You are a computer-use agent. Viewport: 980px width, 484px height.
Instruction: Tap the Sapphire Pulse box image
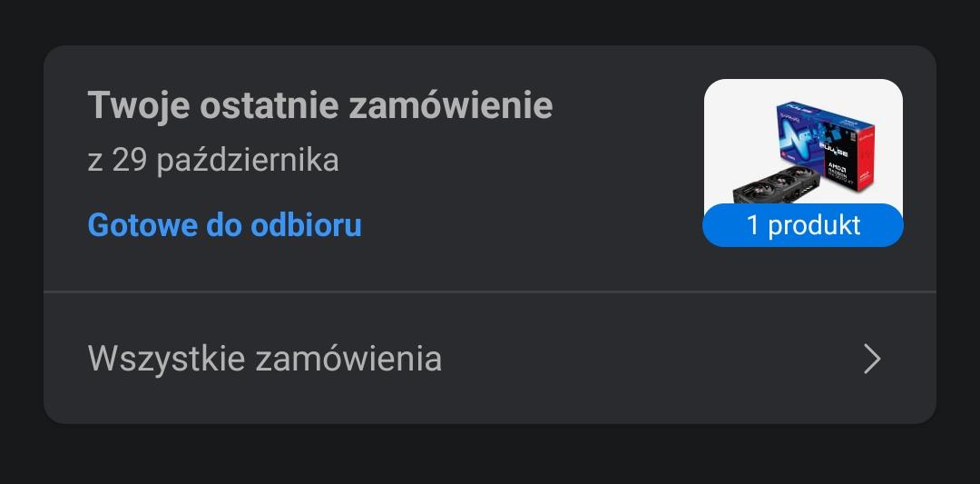830,136
